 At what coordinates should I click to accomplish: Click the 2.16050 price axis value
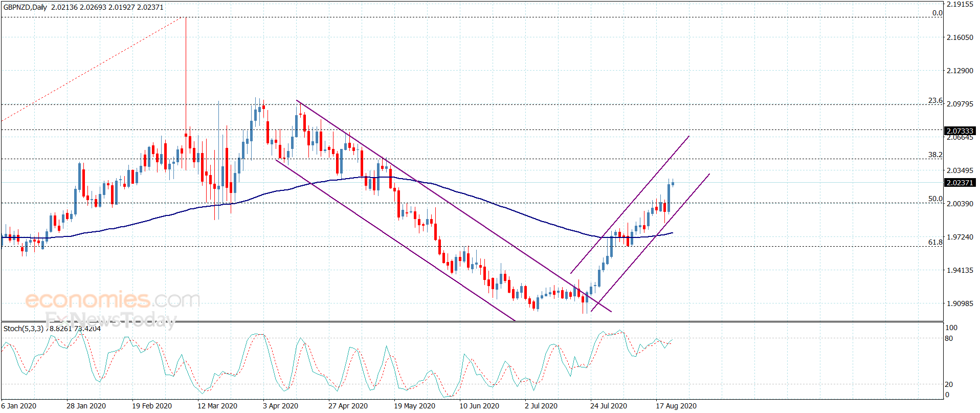(x=960, y=37)
